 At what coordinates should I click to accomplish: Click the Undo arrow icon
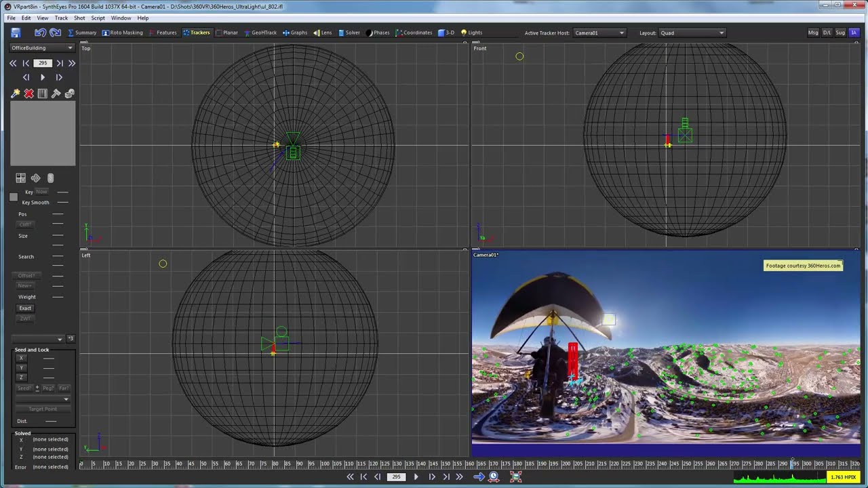coord(40,33)
